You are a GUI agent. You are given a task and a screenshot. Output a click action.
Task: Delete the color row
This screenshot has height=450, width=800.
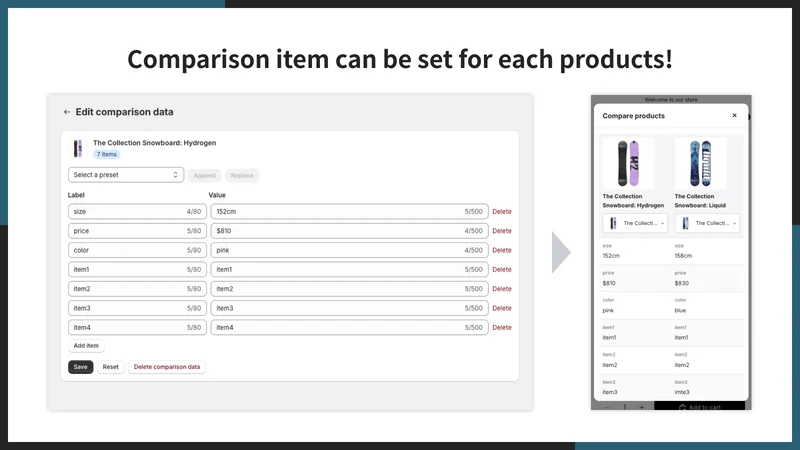click(x=502, y=250)
